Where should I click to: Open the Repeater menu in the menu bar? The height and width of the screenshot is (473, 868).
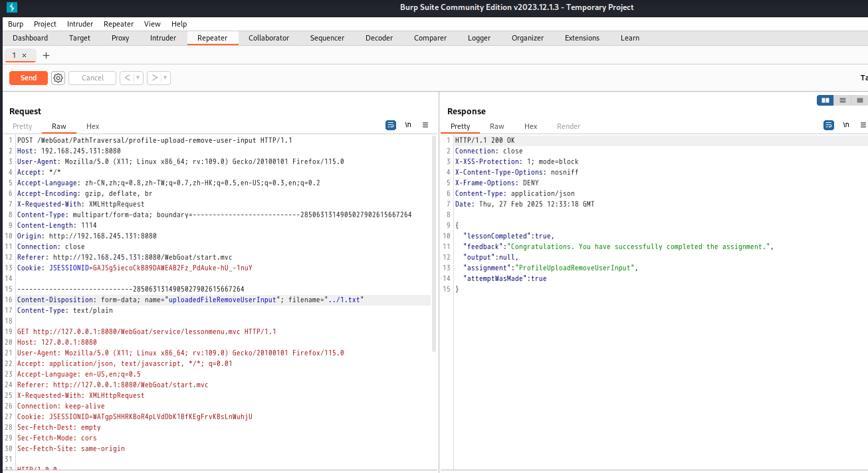click(x=119, y=24)
